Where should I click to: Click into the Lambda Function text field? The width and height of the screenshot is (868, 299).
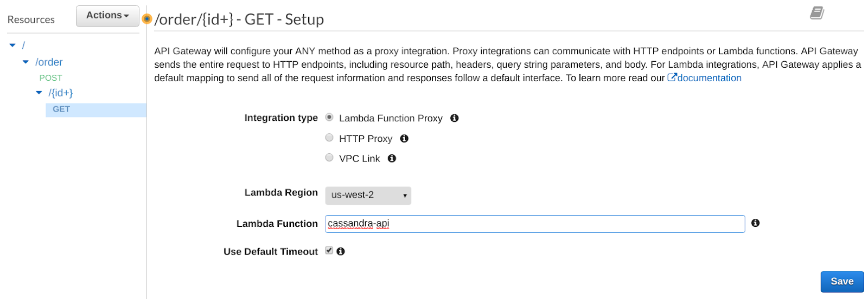pyautogui.click(x=534, y=224)
